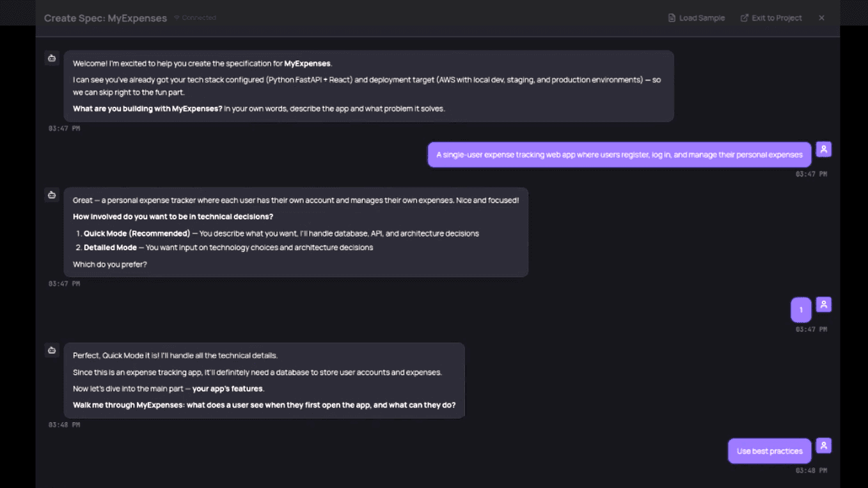Click the Connected status label

[199, 18]
